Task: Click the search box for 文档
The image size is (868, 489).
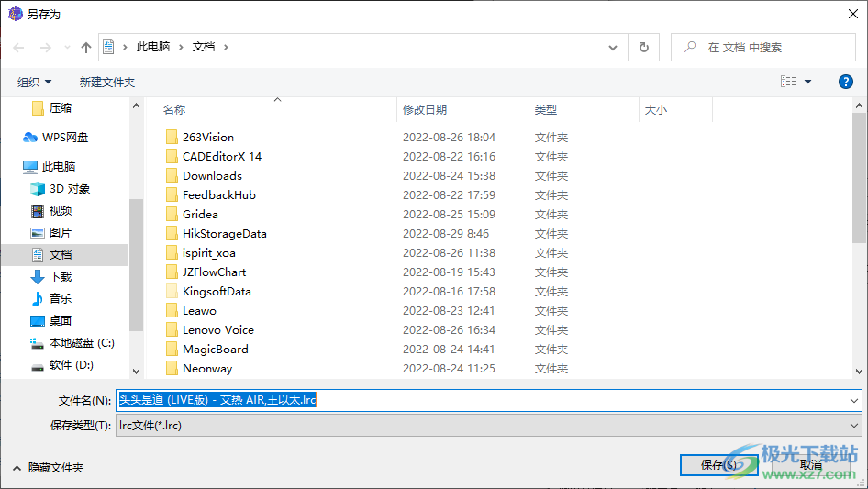Action: (763, 47)
